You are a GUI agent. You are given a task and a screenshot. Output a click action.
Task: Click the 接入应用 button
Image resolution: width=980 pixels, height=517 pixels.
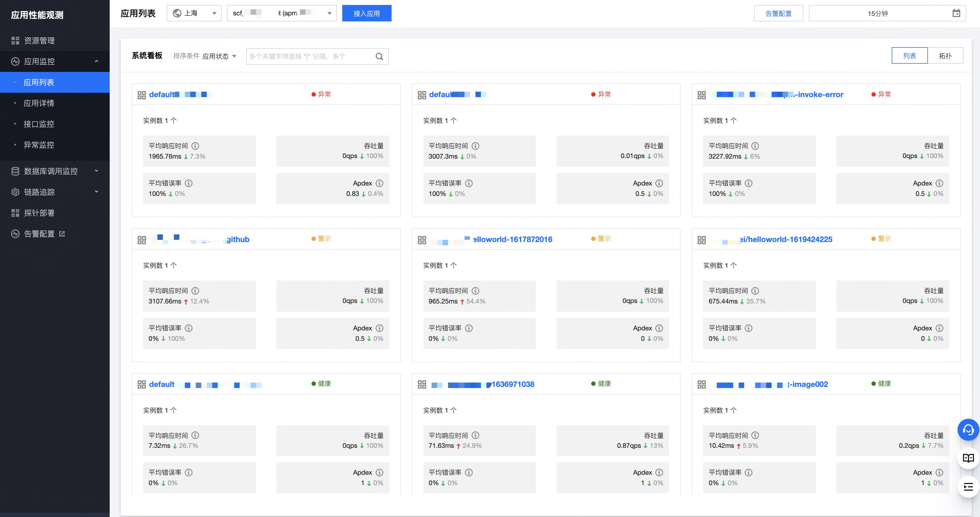click(x=366, y=13)
